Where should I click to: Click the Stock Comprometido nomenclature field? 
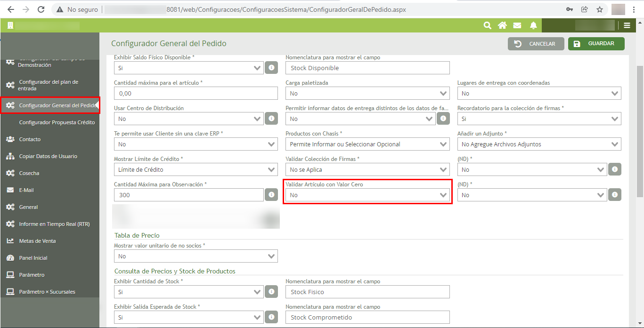pyautogui.click(x=367, y=317)
